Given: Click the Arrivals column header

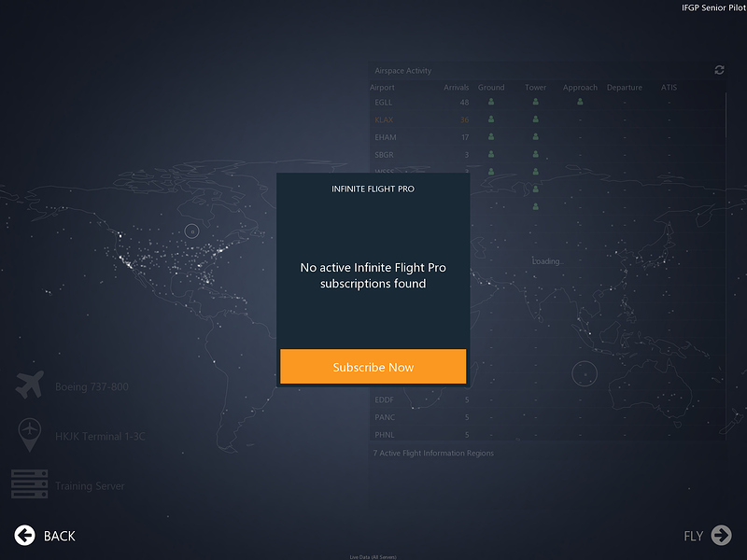Looking at the screenshot, I should click(456, 88).
